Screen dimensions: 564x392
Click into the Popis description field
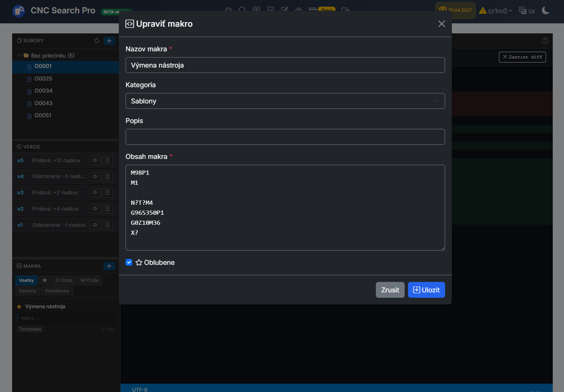[285, 137]
